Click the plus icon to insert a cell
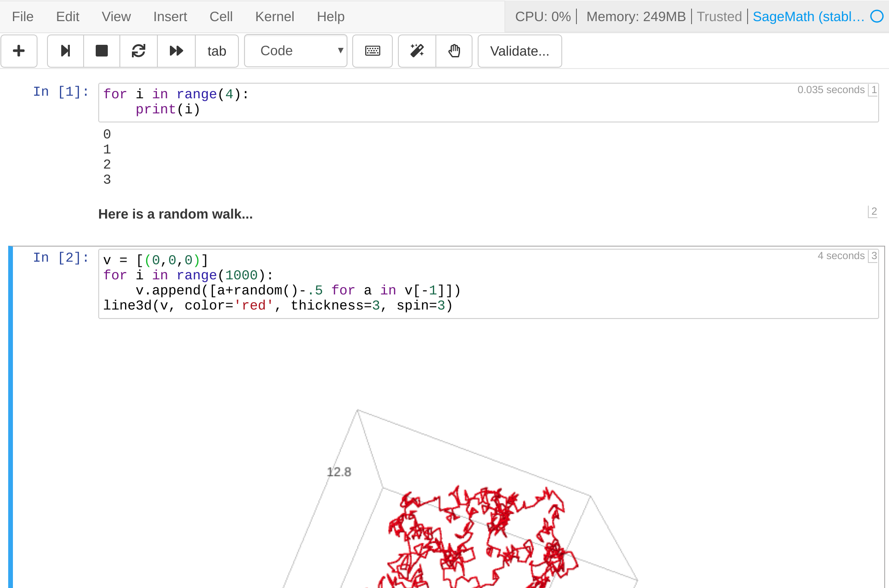889x588 pixels. (x=19, y=51)
